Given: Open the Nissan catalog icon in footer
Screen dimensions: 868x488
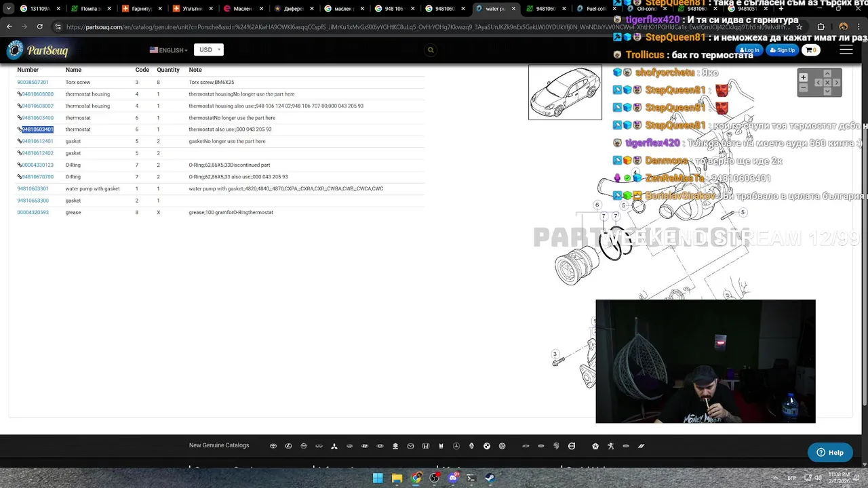Looking at the screenshot, I should coord(304,446).
